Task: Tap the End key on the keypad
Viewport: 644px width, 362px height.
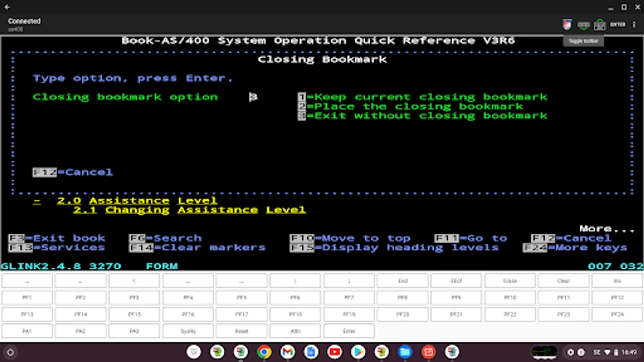Action: [402, 281]
